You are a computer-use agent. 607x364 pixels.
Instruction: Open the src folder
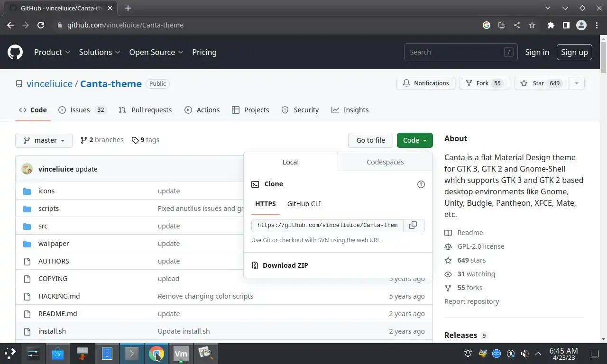(43, 226)
